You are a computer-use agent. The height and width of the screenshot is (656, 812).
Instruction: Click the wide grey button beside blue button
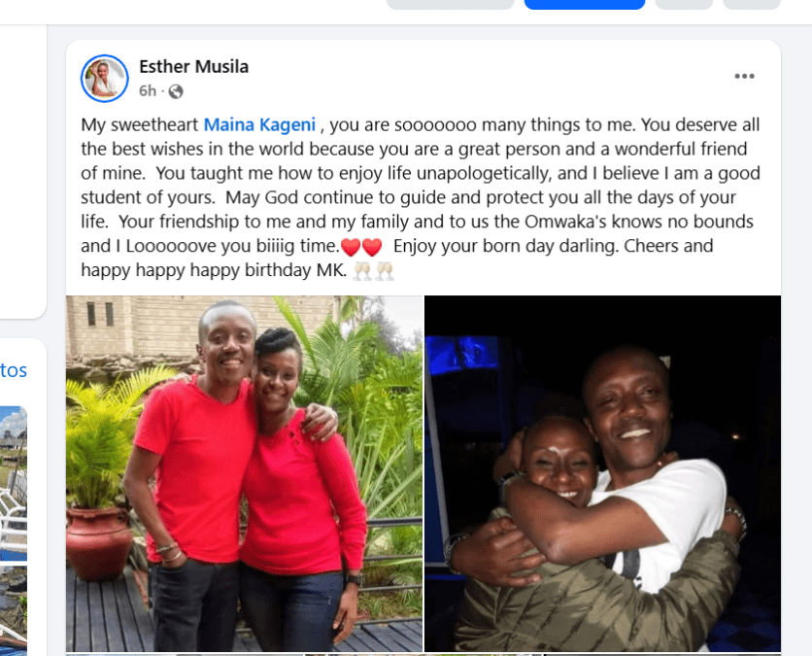pyautogui.click(x=451, y=5)
